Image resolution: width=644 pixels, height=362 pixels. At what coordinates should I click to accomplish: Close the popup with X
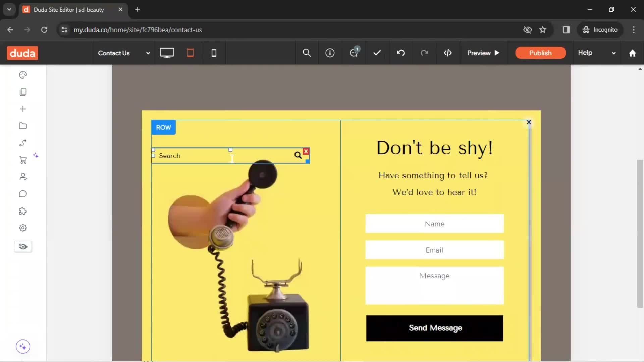(529, 122)
